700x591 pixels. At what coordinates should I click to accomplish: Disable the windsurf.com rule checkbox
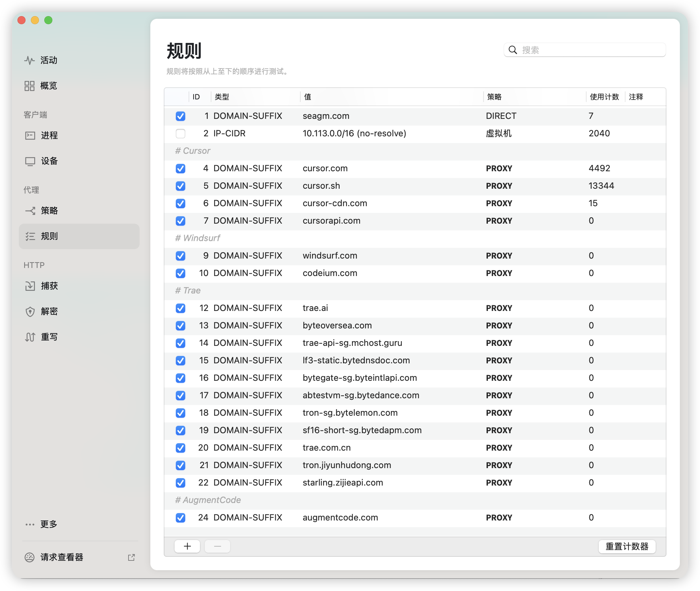(x=181, y=256)
